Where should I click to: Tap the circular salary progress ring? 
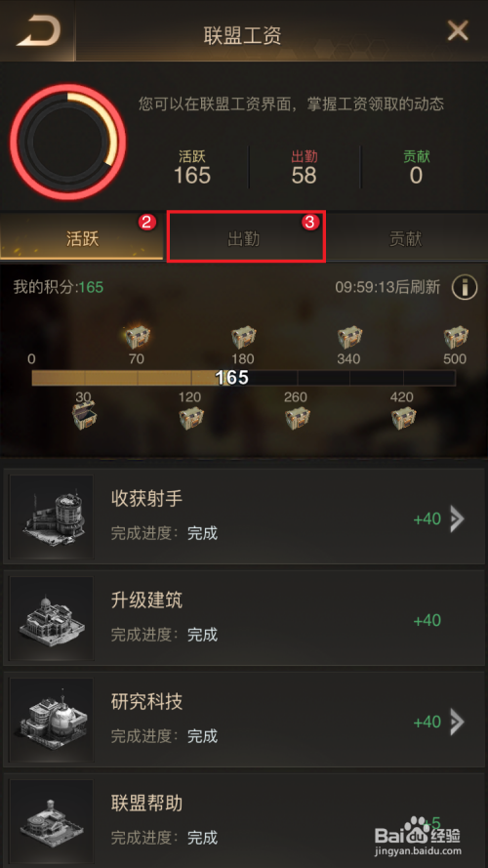(x=68, y=142)
